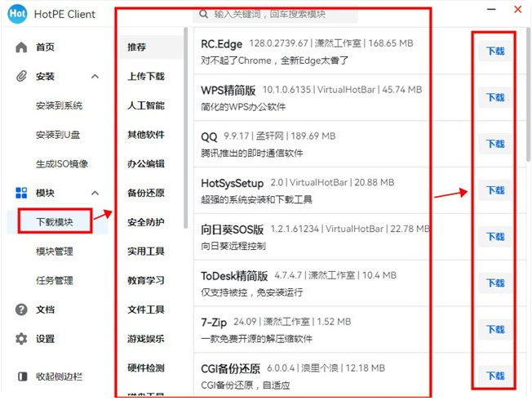
Task: Select the 其他软件 category
Action: pyautogui.click(x=146, y=135)
